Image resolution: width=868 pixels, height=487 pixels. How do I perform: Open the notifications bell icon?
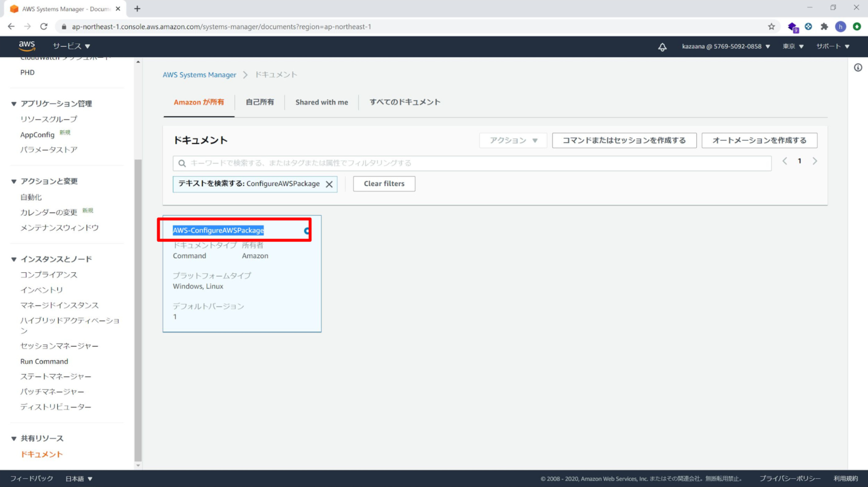point(662,46)
